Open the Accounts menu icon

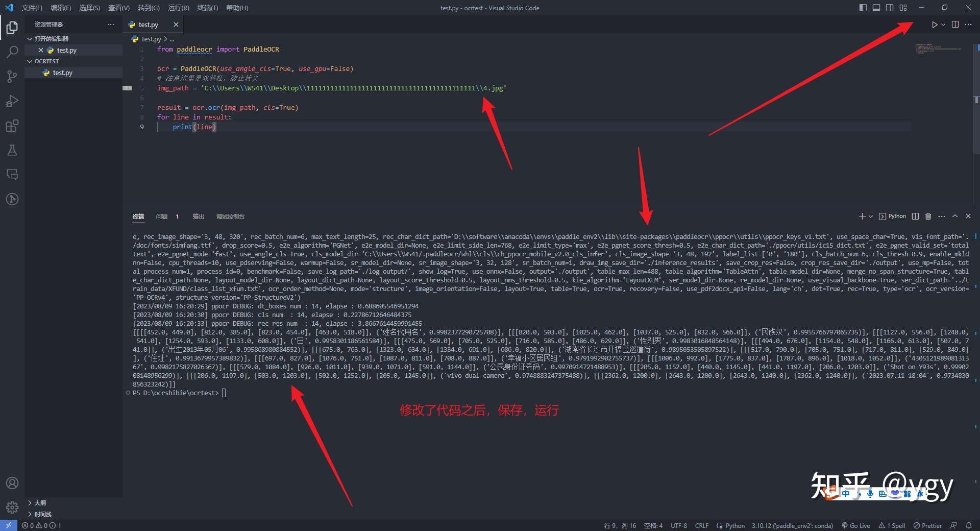[12, 483]
